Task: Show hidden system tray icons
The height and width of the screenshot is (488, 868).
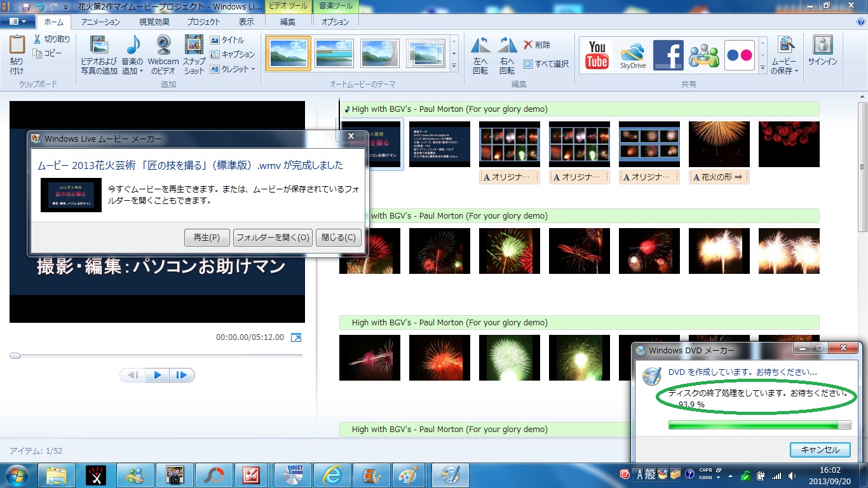Action: 729,475
